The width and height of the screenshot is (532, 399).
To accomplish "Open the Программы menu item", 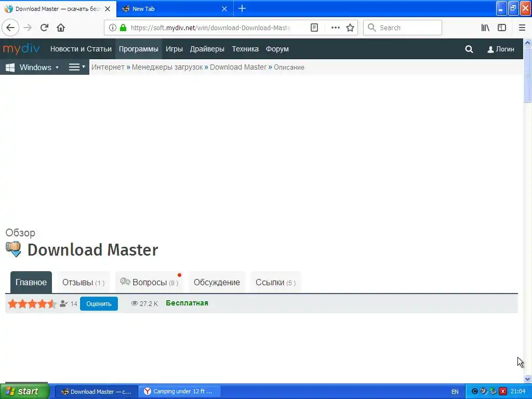I will (138, 49).
